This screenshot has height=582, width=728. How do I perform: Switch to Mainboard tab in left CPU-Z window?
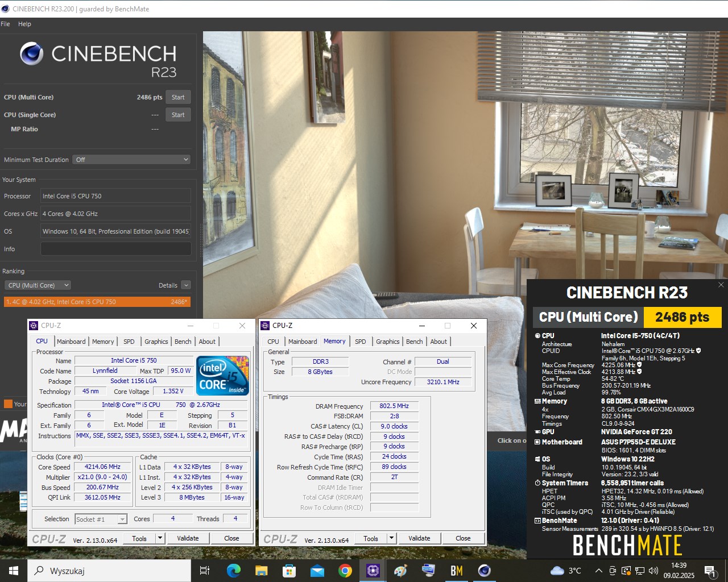pos(71,342)
